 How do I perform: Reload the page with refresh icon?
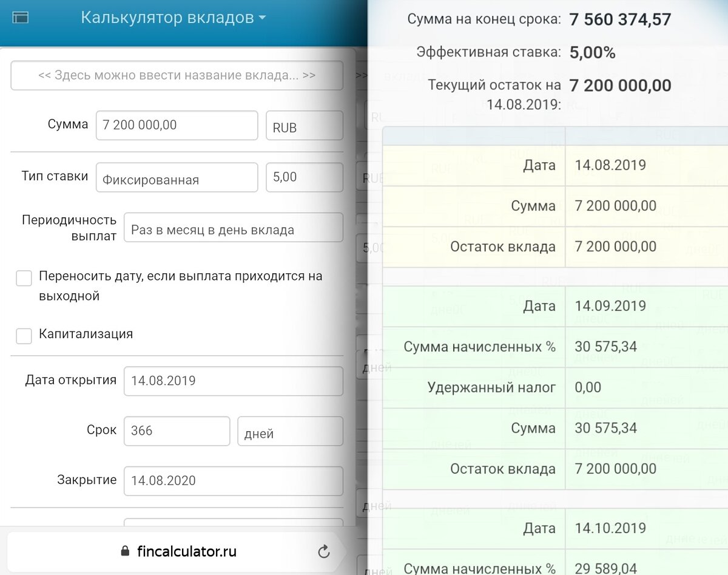coord(324,551)
